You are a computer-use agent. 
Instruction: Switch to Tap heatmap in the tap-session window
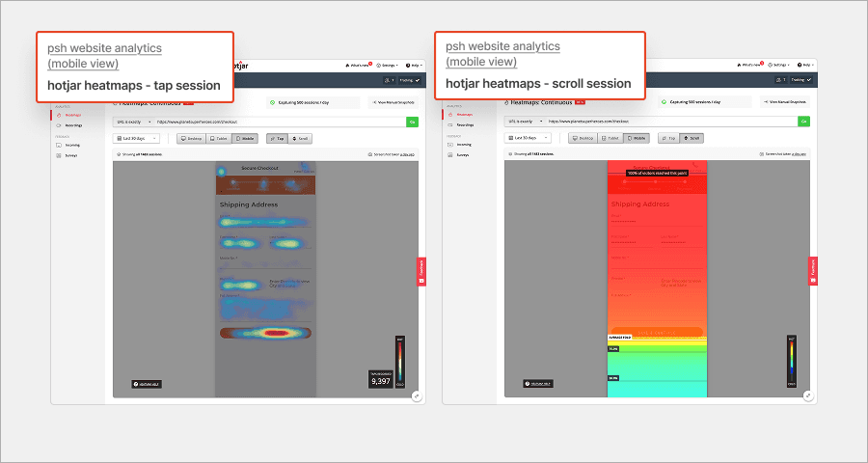(278, 139)
